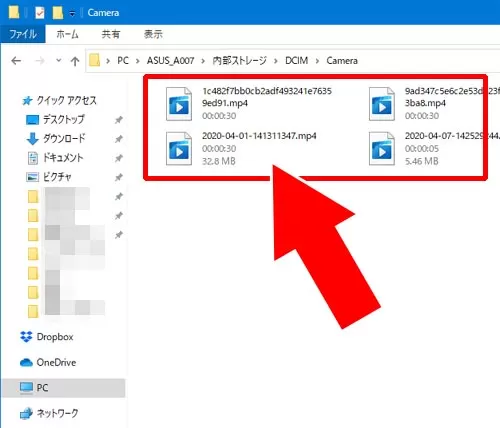
Task: Open ダウンロード in navigation pane
Action: pos(64,138)
